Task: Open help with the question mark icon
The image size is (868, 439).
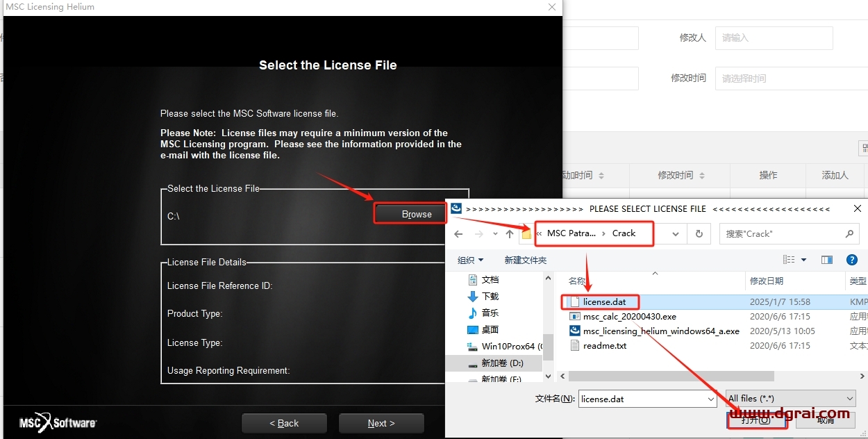Action: click(852, 260)
